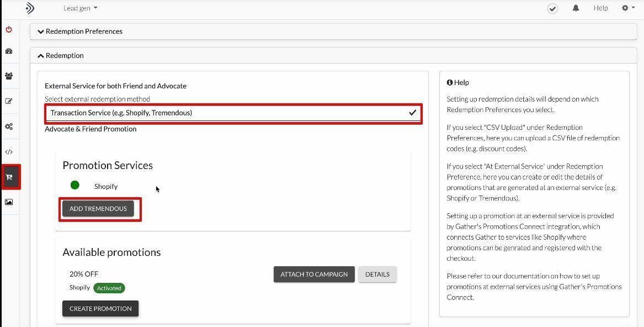Click the green Shopify status dot
644x327 pixels.
click(74, 185)
